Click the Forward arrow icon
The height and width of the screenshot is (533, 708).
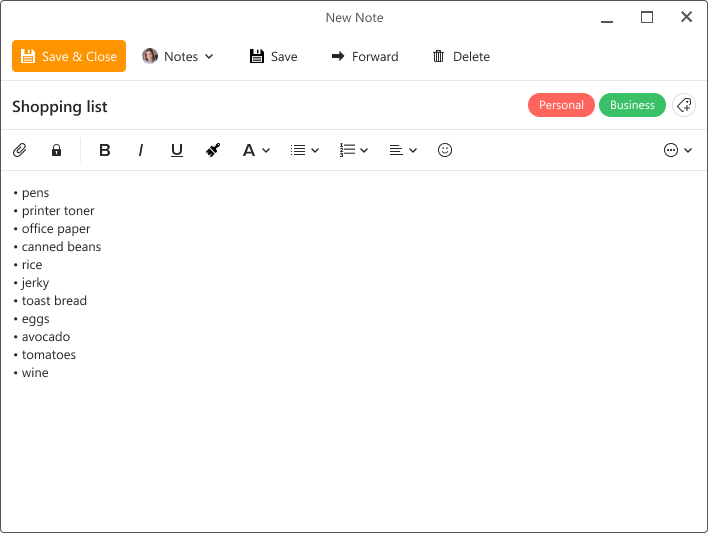338,57
